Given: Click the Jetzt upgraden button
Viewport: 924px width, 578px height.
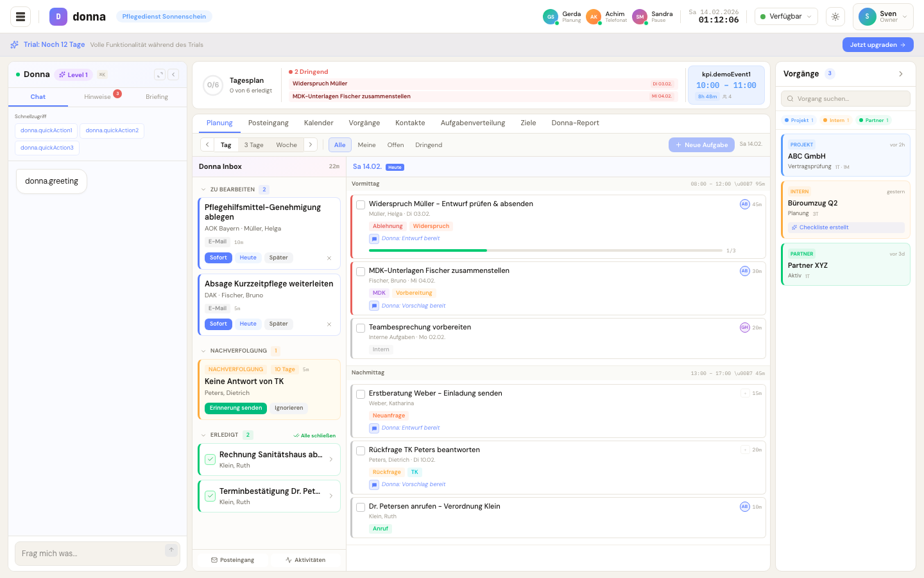Looking at the screenshot, I should (x=878, y=44).
